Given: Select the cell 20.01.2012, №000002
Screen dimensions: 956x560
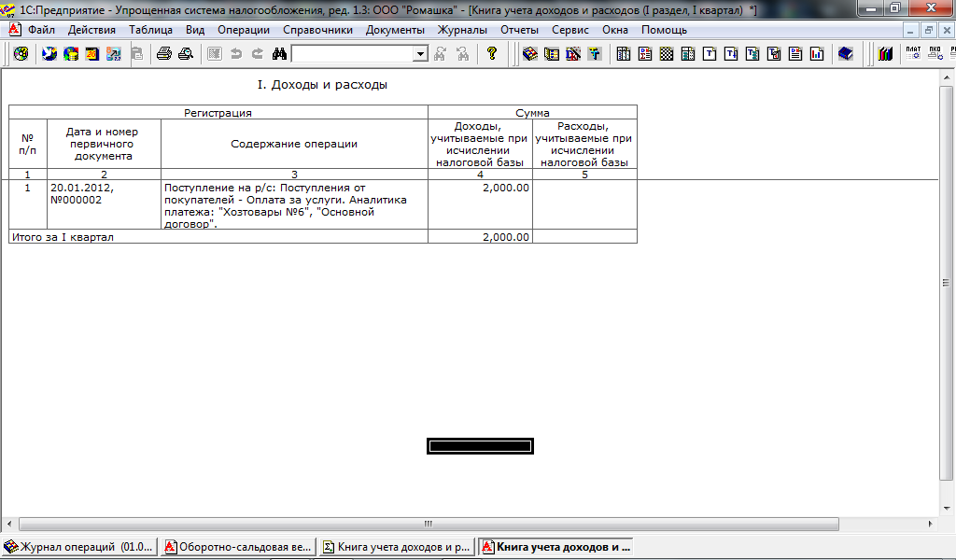Looking at the screenshot, I should [104, 204].
